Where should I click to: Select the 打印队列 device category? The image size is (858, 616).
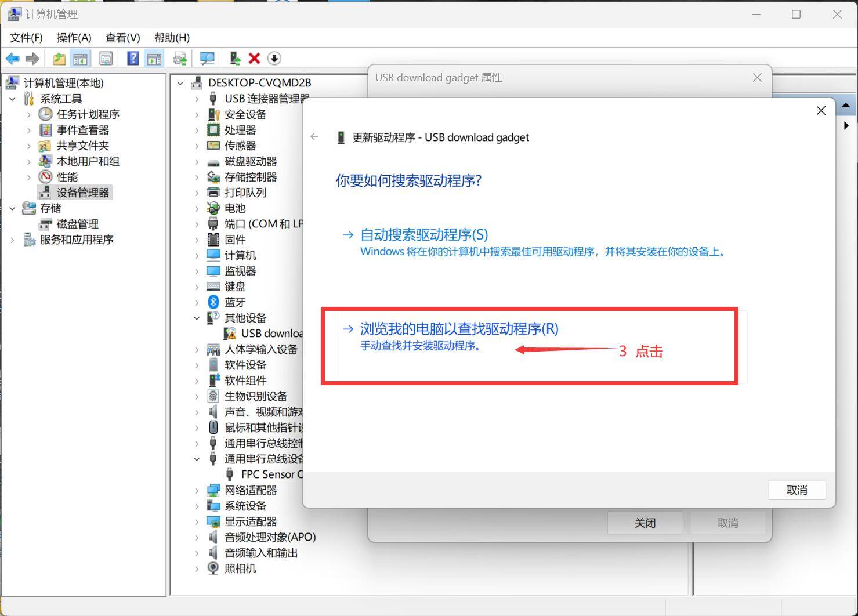coord(245,193)
